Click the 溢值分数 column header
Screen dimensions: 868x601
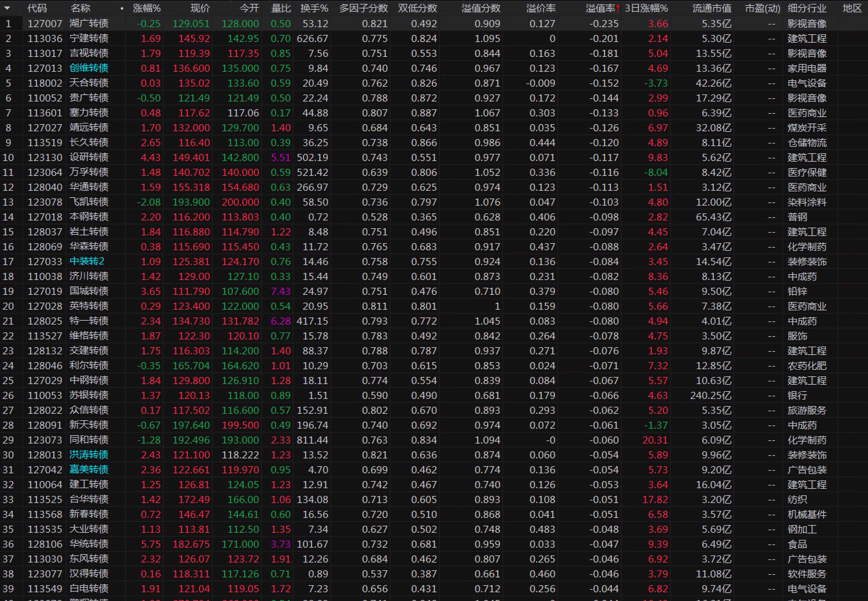[481, 8]
